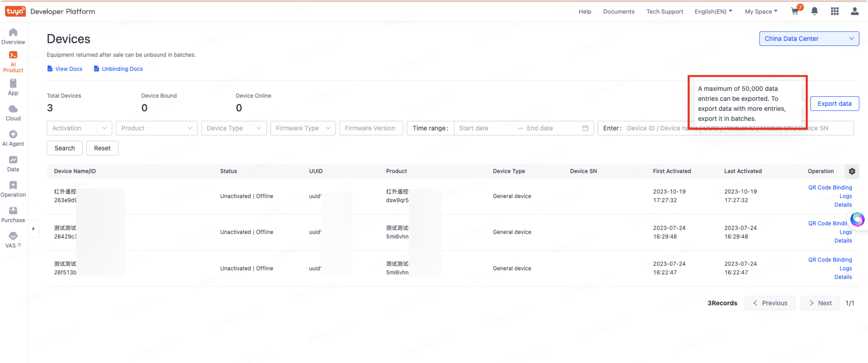Open the notifications bell
Viewport: 868px width, 363px height.
tap(814, 11)
